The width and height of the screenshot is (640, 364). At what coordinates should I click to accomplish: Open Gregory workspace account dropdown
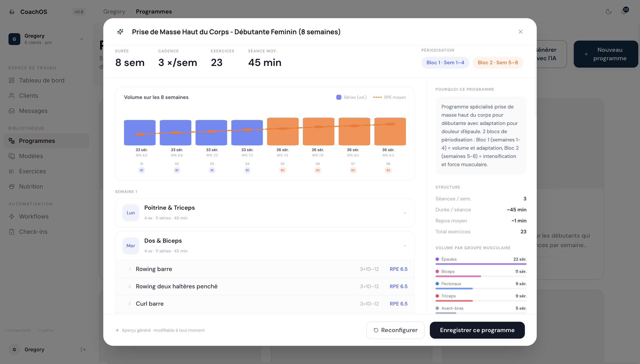pos(46,39)
